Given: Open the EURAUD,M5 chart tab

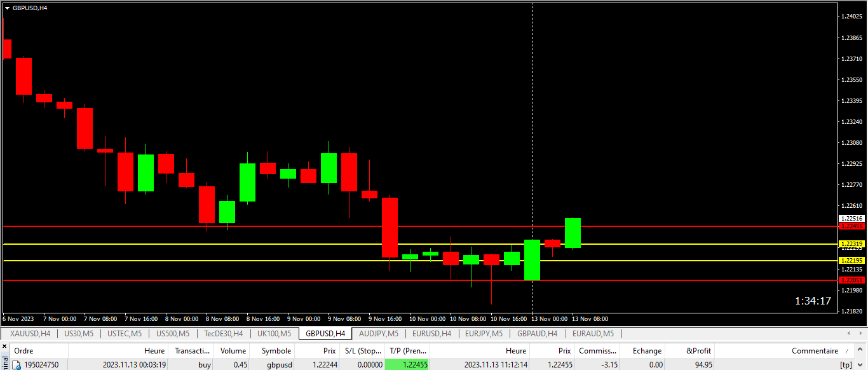Looking at the screenshot, I should (593, 333).
